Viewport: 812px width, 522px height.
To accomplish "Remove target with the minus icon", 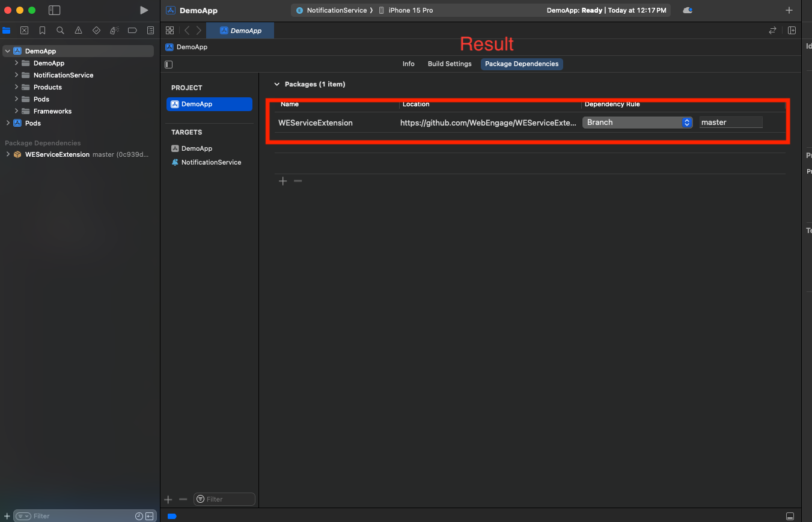I will click(x=183, y=499).
